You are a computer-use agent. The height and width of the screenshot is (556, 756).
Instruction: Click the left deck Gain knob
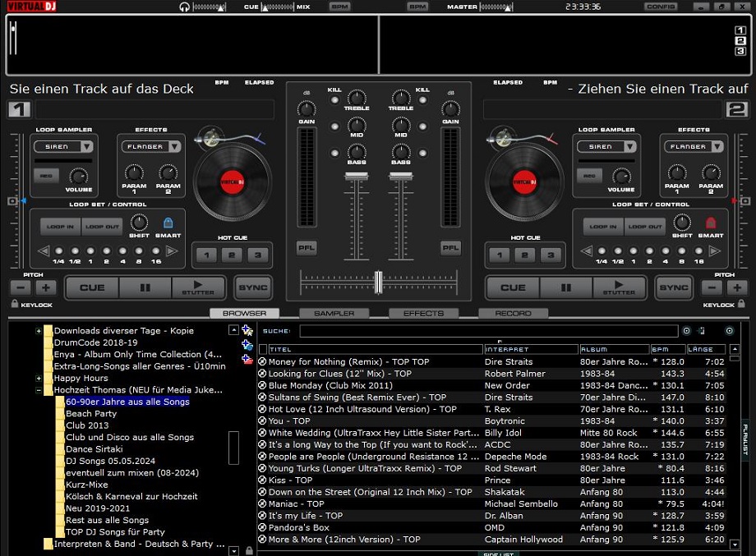pyautogui.click(x=307, y=109)
